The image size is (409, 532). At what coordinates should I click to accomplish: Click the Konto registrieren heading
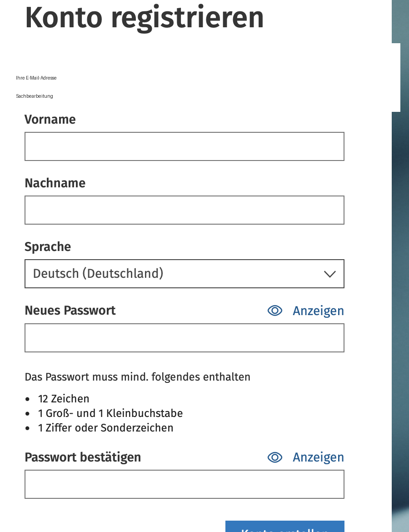click(145, 18)
